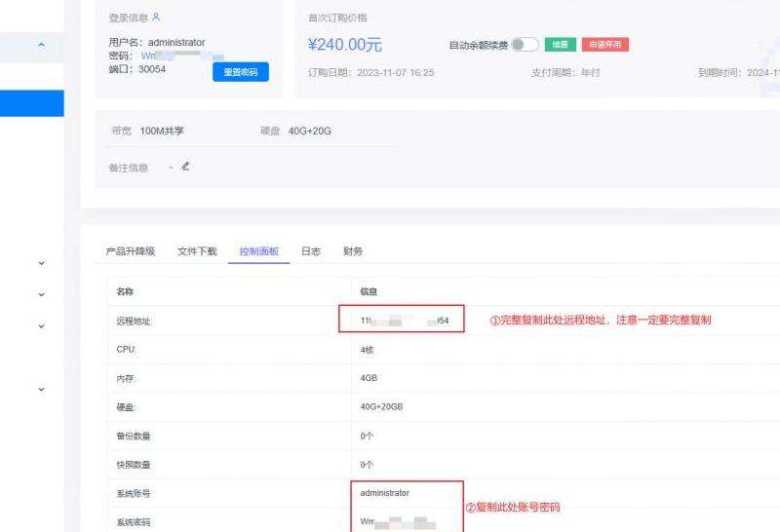This screenshot has width=780, height=532.
Task: Click the pencil edit icon for 备注信息
Action: point(185,166)
